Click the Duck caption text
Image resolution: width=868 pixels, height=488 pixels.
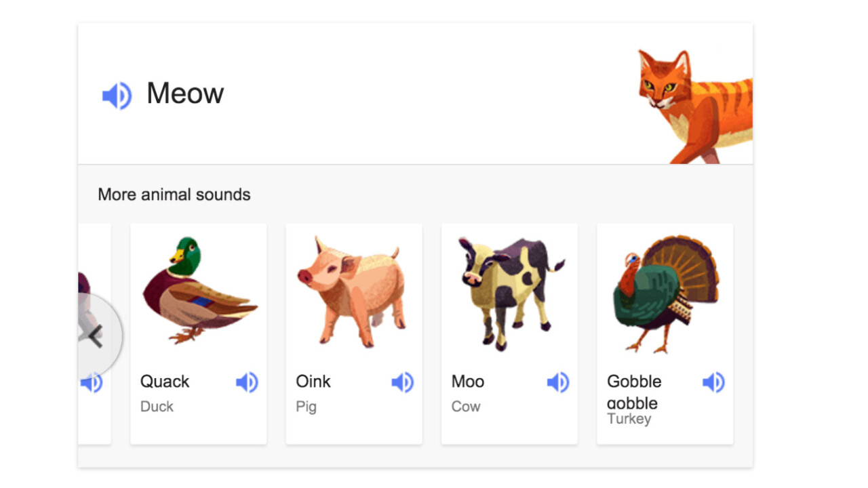pyautogui.click(x=157, y=407)
